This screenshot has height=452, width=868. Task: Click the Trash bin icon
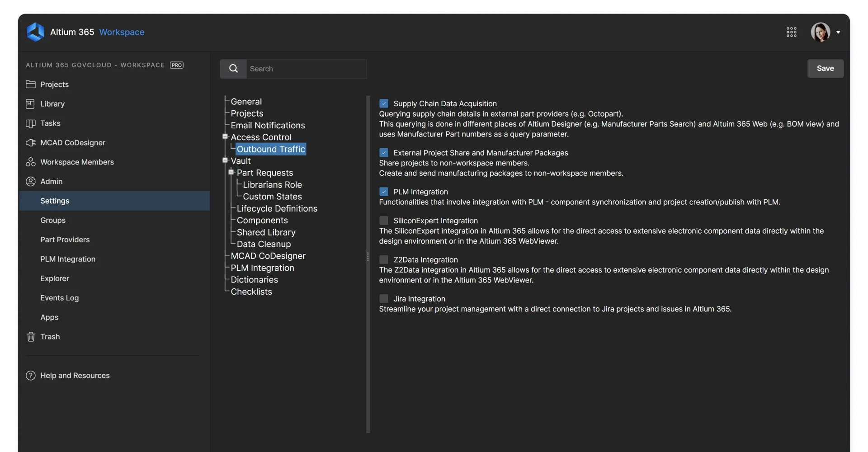pos(31,337)
